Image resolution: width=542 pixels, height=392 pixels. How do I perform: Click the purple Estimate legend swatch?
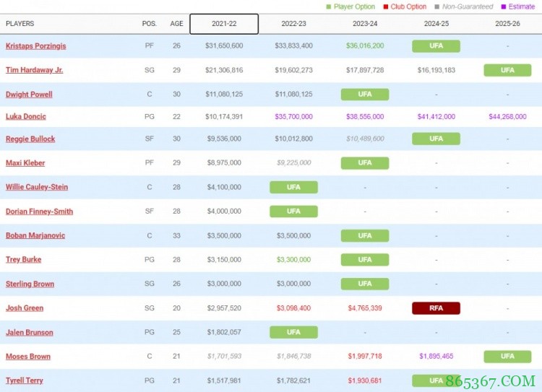tap(504, 6)
